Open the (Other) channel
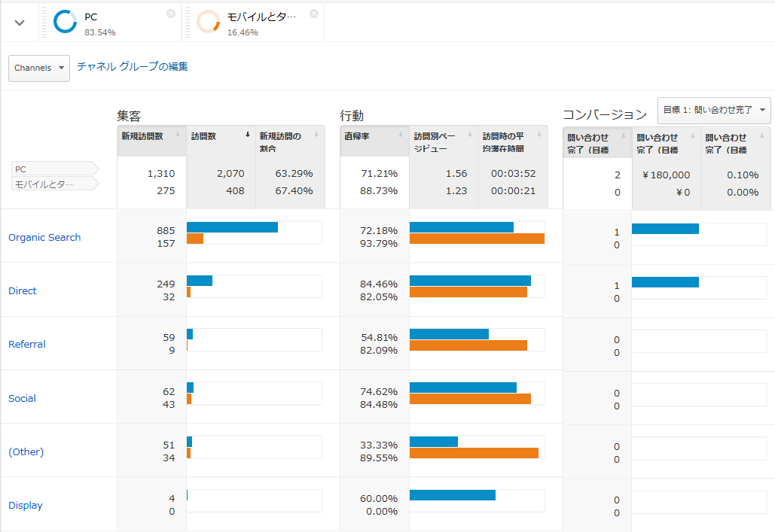This screenshot has height=532, width=775. pos(26,451)
